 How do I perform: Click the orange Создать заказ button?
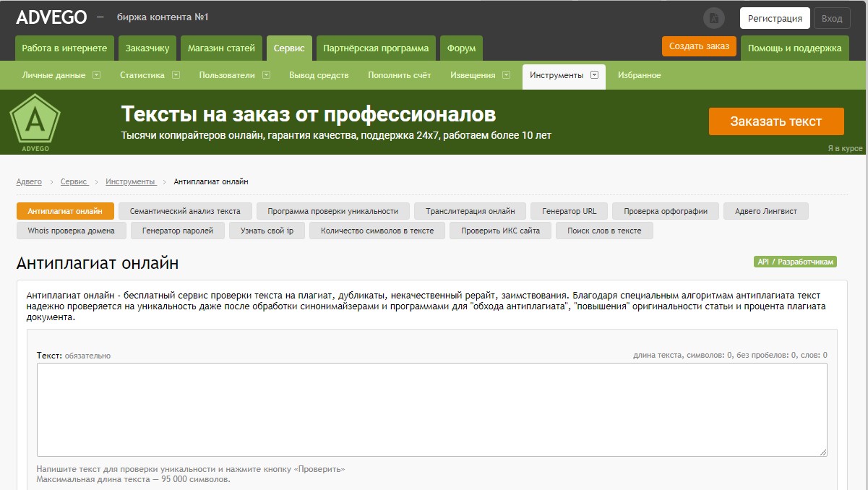tap(699, 46)
